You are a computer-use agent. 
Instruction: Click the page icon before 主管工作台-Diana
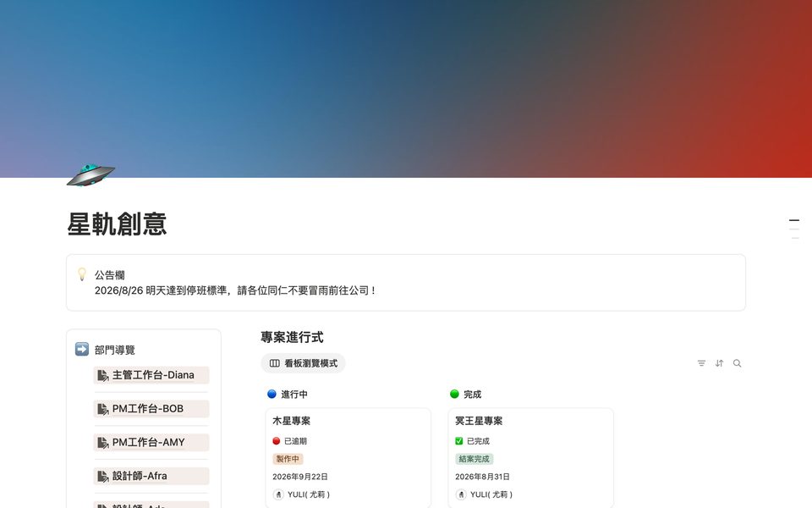pyautogui.click(x=103, y=375)
